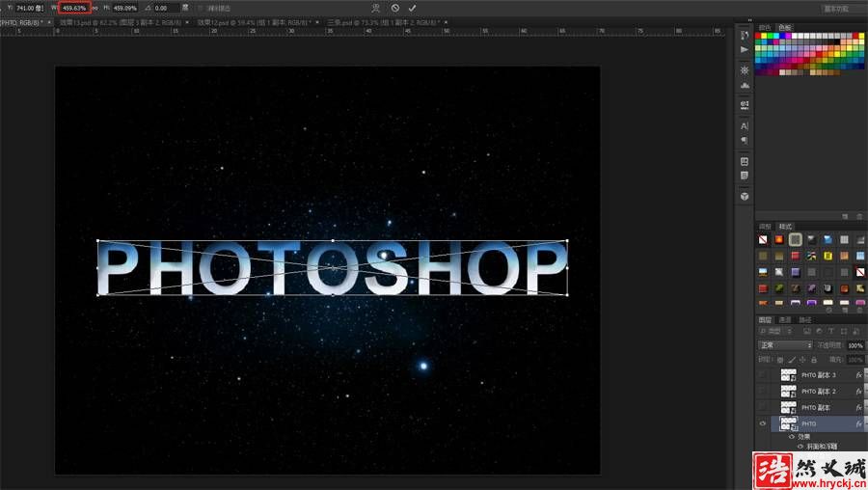Switch to the 通道 (Channels) tab

point(785,320)
